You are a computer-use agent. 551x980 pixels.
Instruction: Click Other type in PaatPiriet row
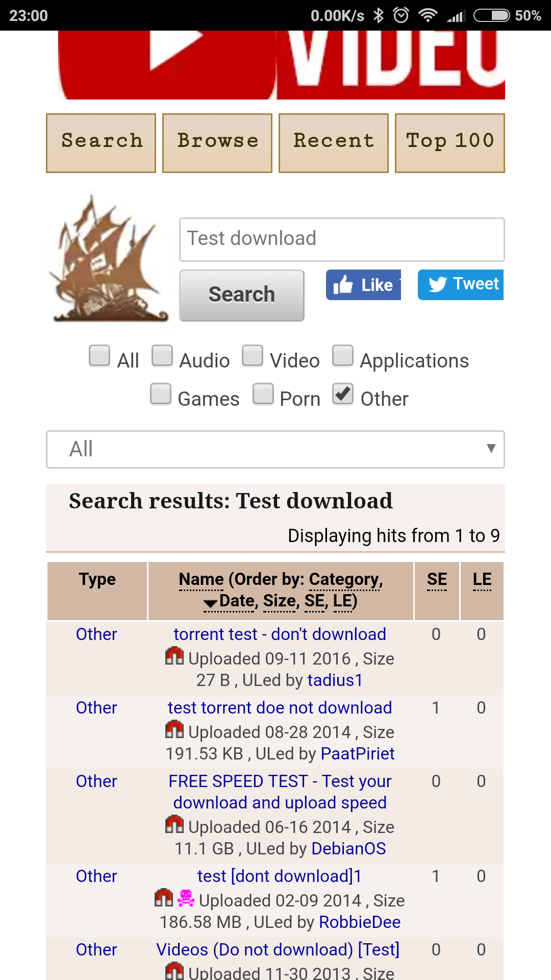pos(96,708)
